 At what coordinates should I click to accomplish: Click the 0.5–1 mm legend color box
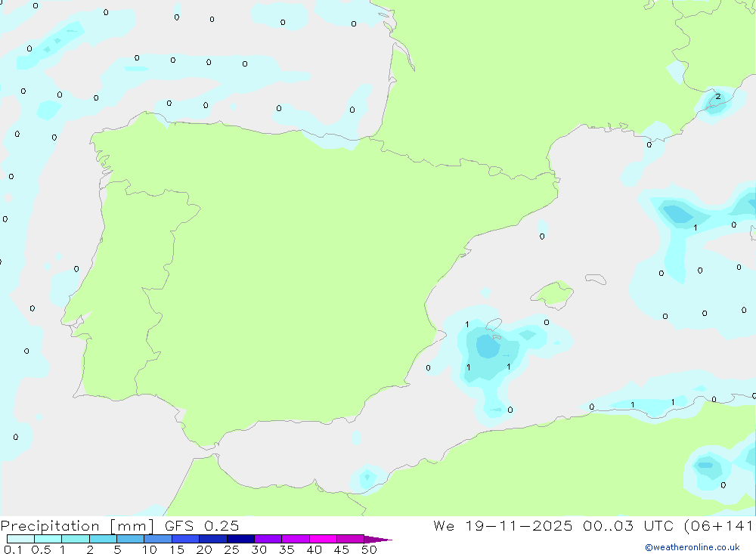pyautogui.click(x=48, y=539)
